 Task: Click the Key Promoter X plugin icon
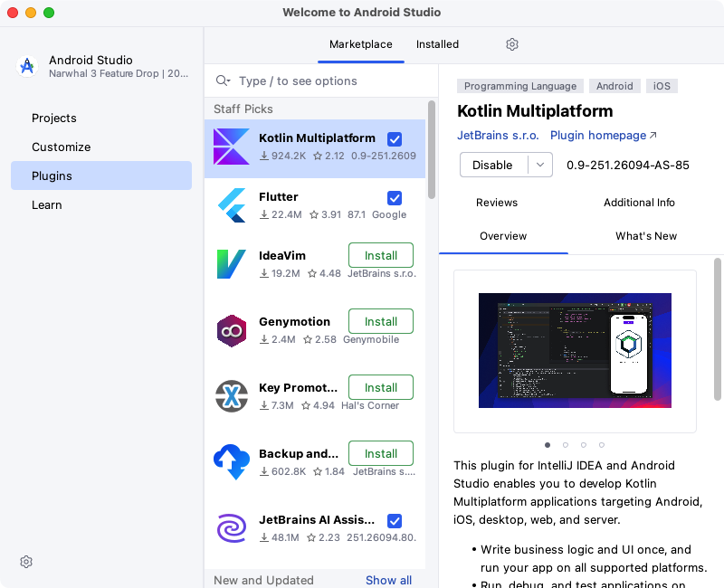coord(232,396)
